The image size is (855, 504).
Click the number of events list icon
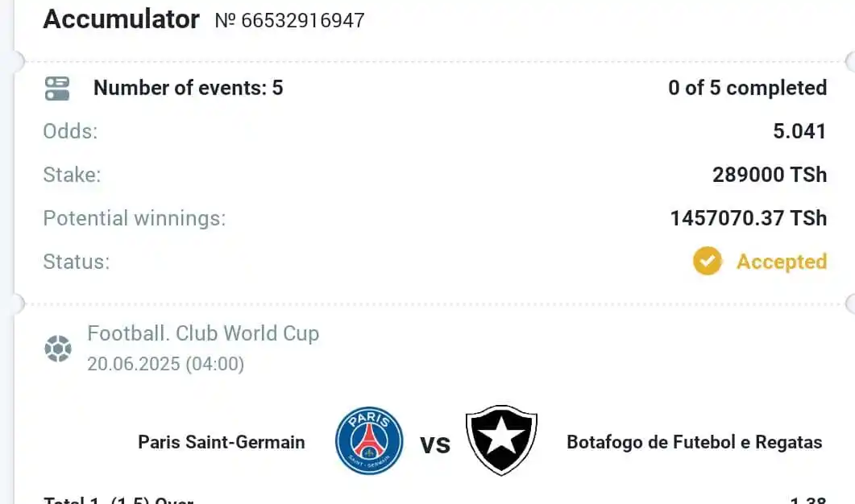[57, 89]
